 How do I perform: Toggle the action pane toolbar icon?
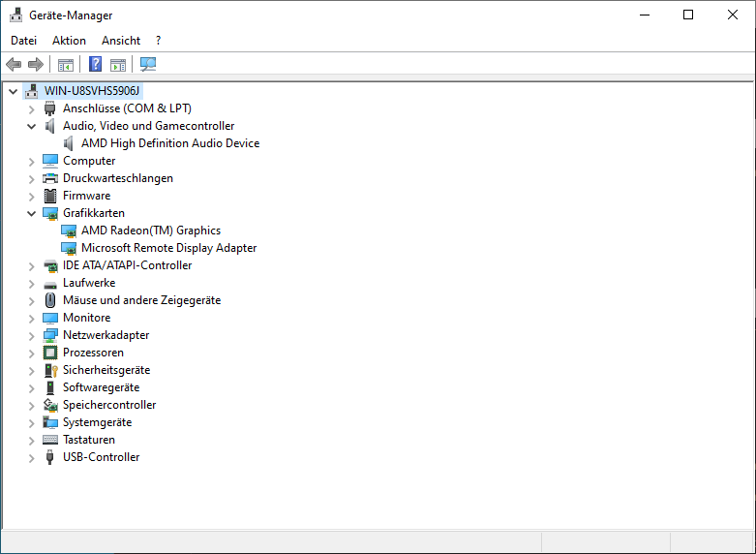point(118,64)
